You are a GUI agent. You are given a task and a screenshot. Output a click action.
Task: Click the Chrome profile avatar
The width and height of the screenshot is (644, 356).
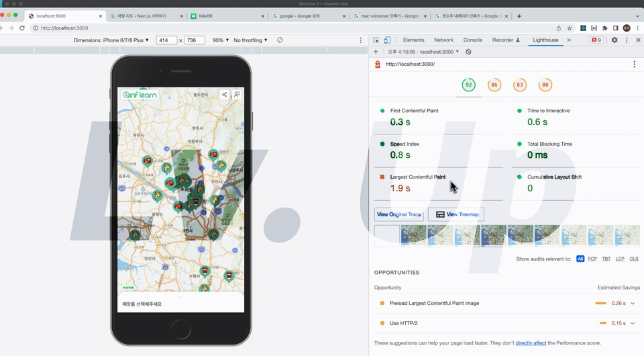click(627, 28)
